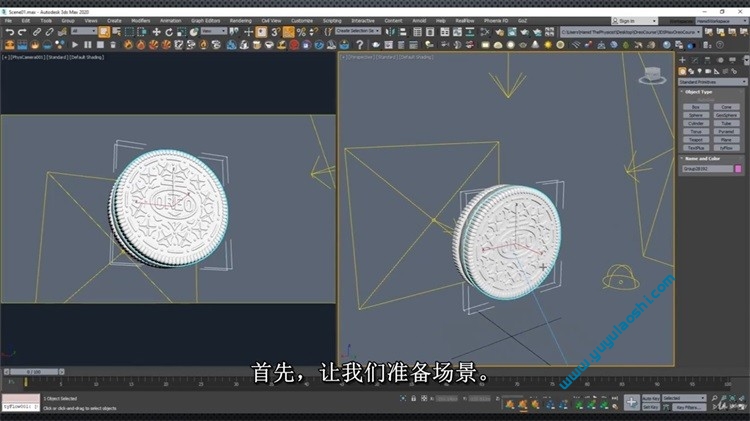The height and width of the screenshot is (421, 750).
Task: Click the large plus Set Keys button
Action: (x=631, y=403)
